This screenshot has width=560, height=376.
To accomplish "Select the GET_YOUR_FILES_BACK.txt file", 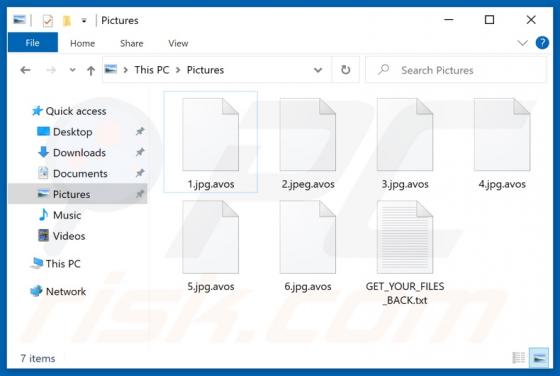I will 405,253.
